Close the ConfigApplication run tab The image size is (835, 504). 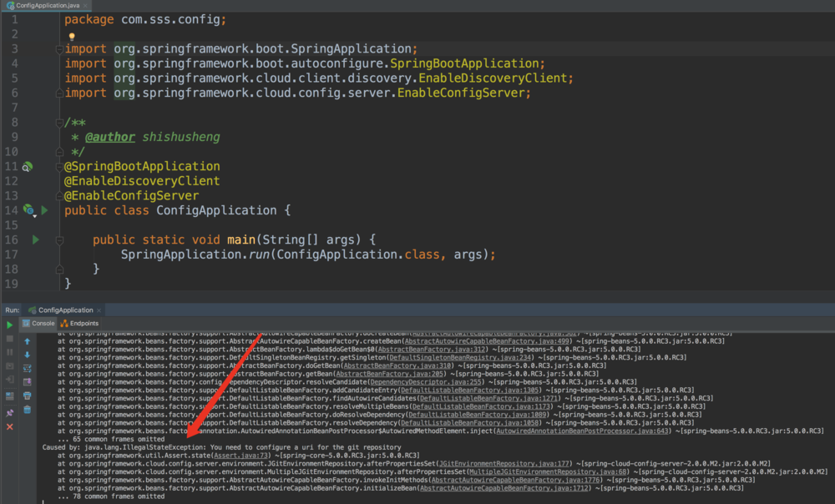[x=99, y=310]
